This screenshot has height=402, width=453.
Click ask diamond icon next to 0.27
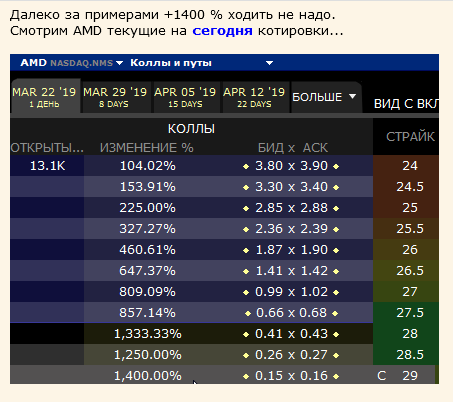336,355
